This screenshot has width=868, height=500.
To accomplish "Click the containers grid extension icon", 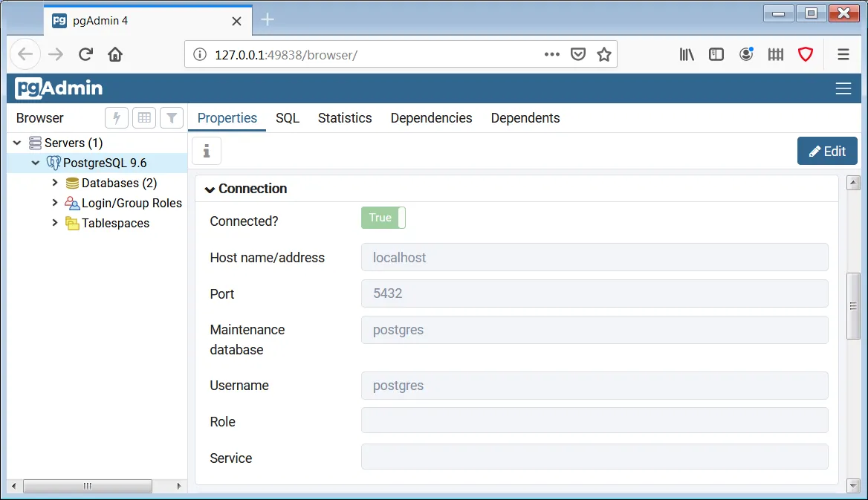I will click(776, 54).
